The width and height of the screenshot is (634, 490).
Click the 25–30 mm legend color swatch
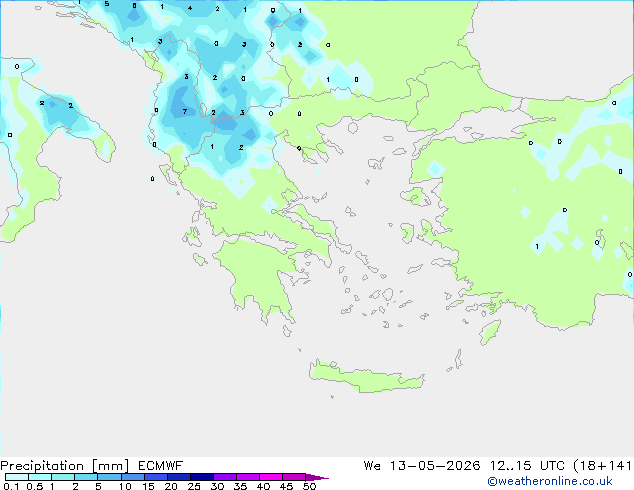click(x=202, y=477)
